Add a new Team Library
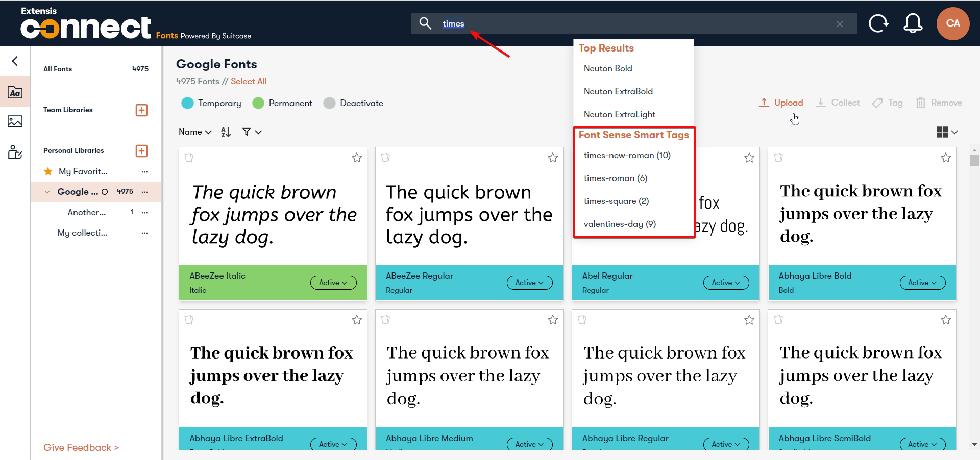The width and height of the screenshot is (980, 460). tap(141, 110)
